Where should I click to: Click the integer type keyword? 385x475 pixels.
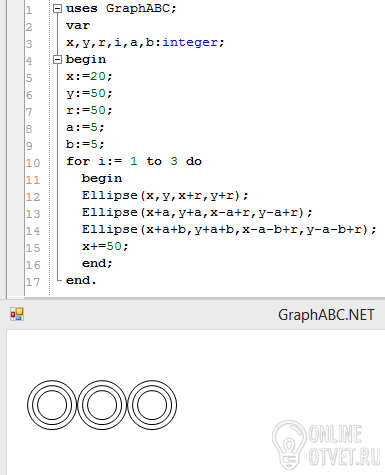pos(190,42)
